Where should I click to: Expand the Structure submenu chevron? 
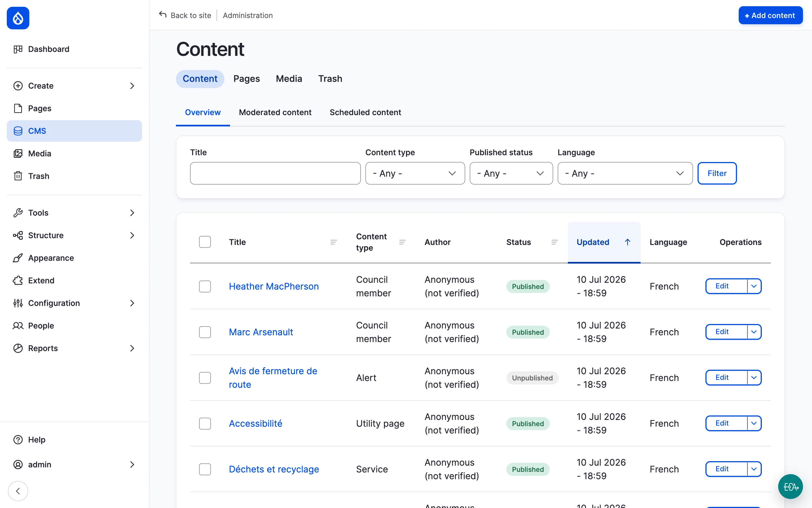pos(132,235)
